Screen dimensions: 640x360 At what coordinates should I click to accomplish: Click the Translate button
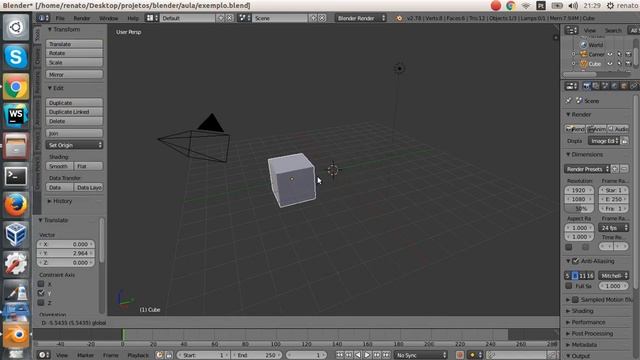pyautogui.click(x=74, y=44)
